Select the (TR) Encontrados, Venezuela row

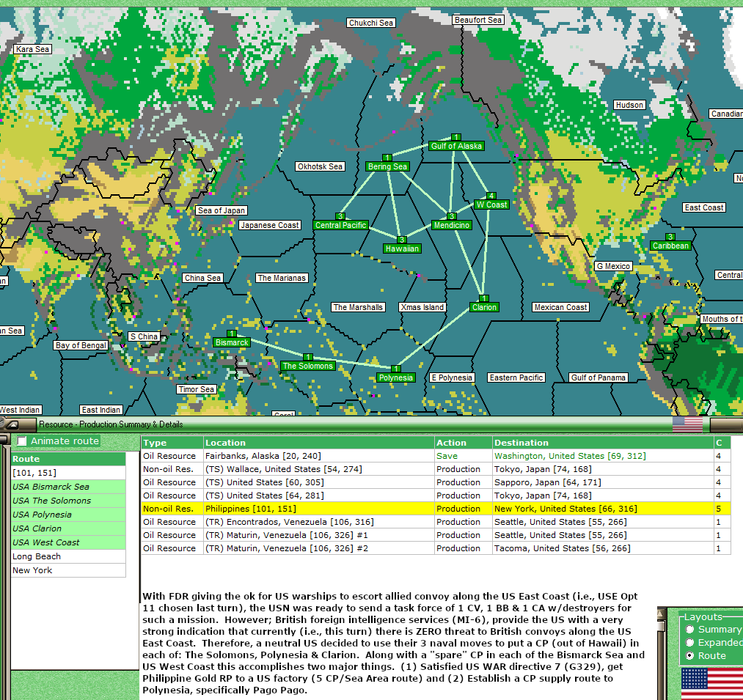[x=436, y=522]
